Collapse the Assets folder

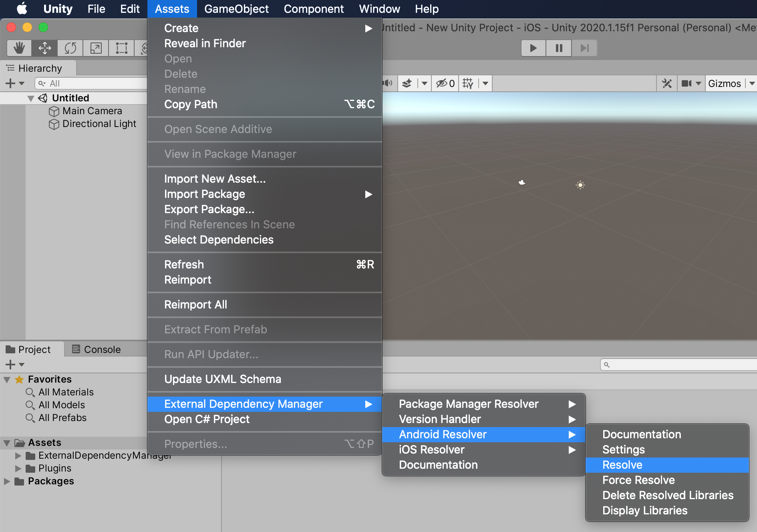point(7,443)
